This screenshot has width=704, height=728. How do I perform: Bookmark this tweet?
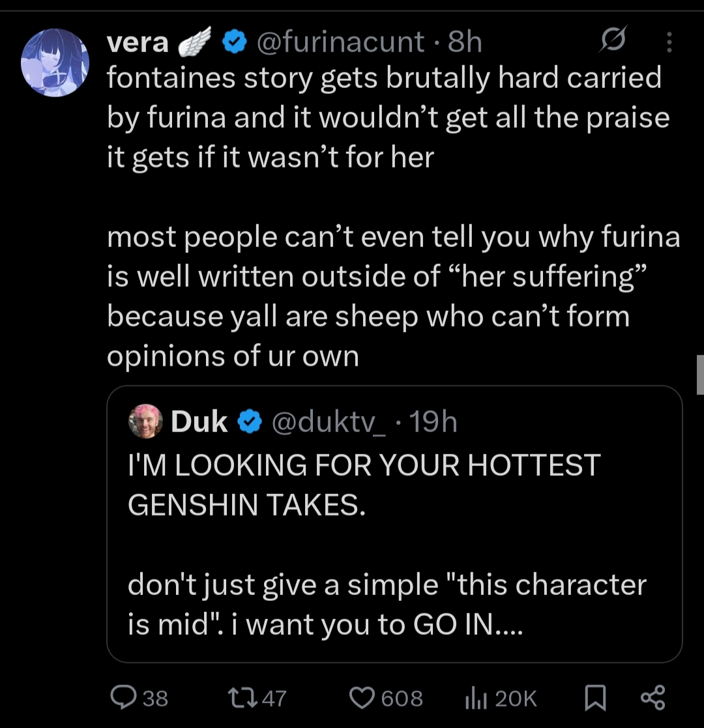click(595, 698)
